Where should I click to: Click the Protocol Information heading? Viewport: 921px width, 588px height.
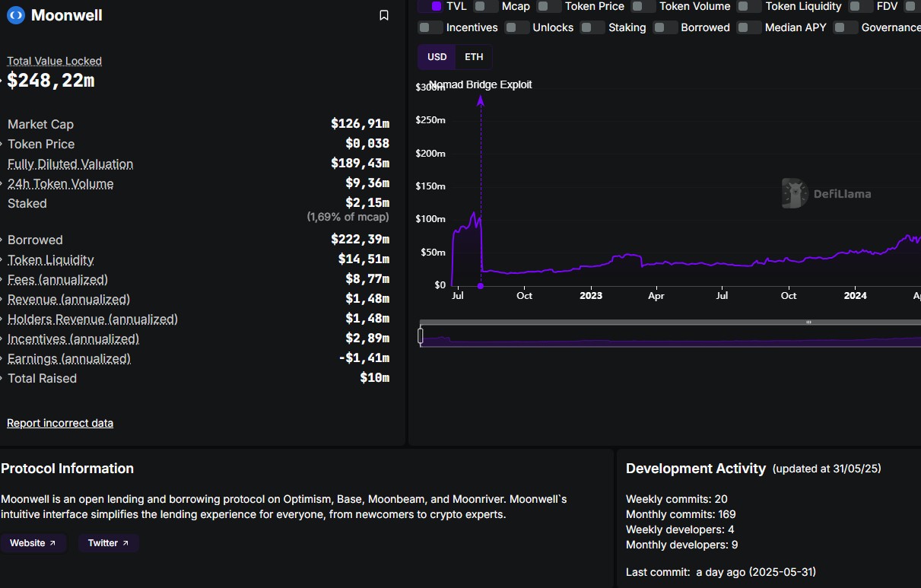coord(67,469)
